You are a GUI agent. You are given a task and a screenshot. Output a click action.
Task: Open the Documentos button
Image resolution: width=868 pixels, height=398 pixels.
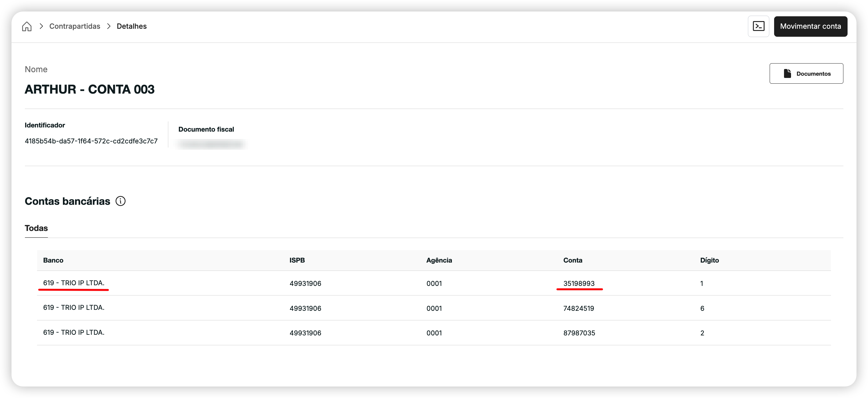[x=806, y=73]
